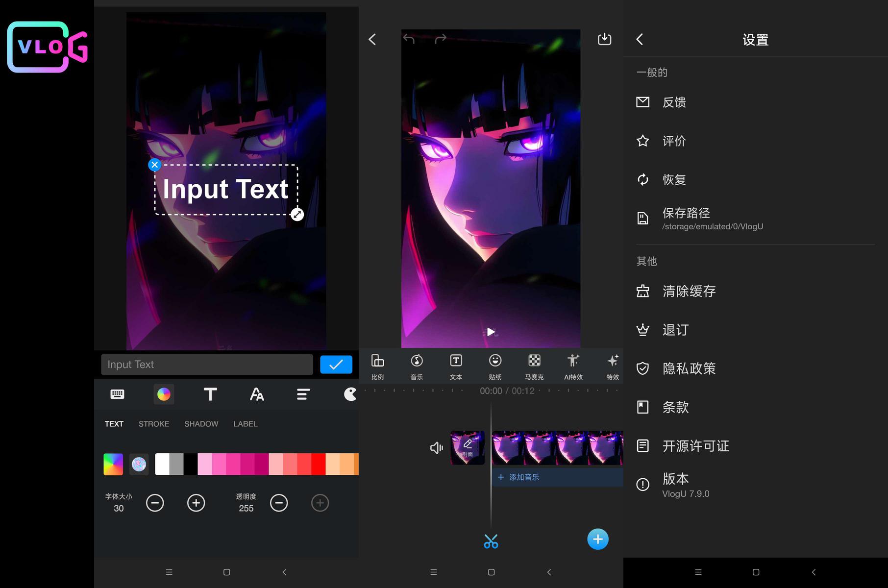The image size is (888, 588).
Task: Click the Input Text entry field
Action: click(207, 365)
